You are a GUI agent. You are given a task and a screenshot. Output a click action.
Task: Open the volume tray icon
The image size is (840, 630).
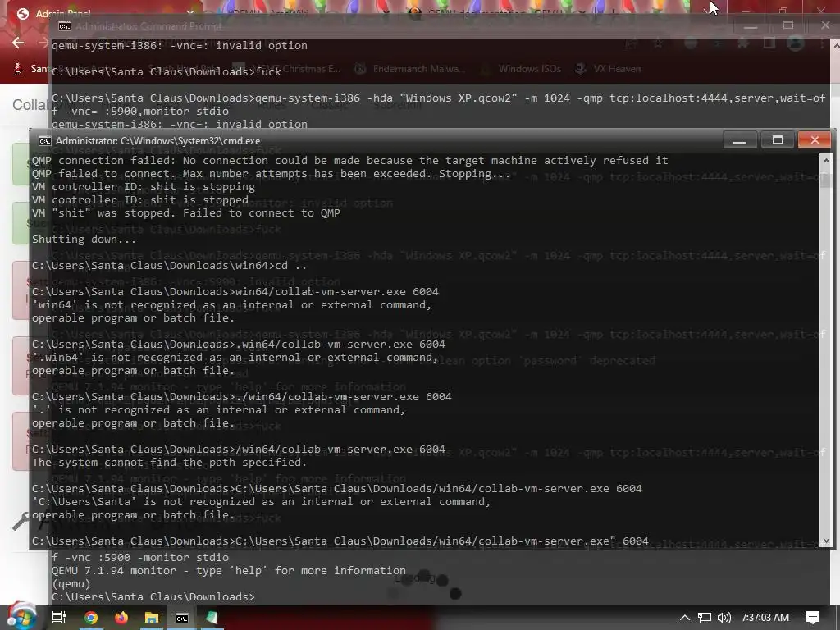point(724,618)
